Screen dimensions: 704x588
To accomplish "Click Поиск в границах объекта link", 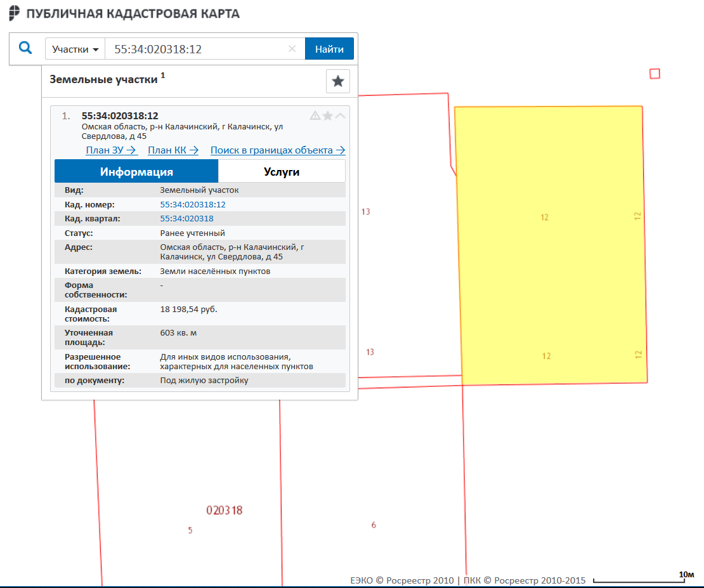I will 278,150.
